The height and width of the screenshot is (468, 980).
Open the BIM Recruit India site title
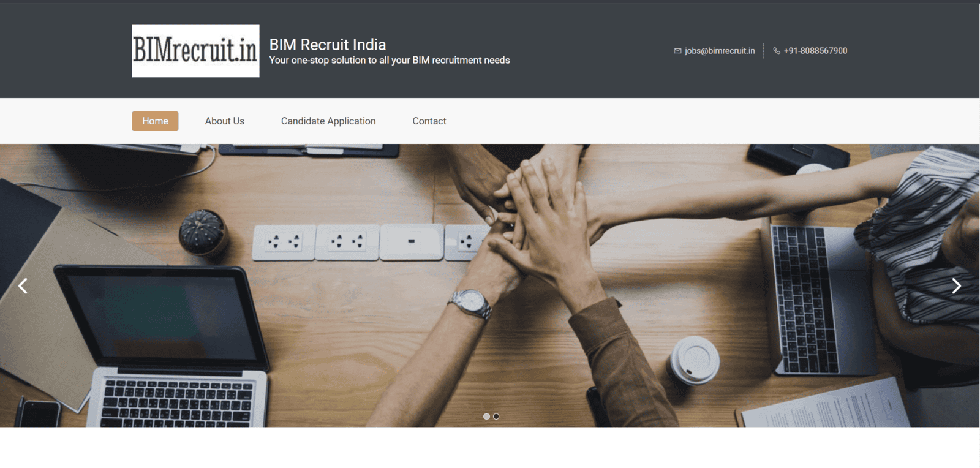point(328,45)
